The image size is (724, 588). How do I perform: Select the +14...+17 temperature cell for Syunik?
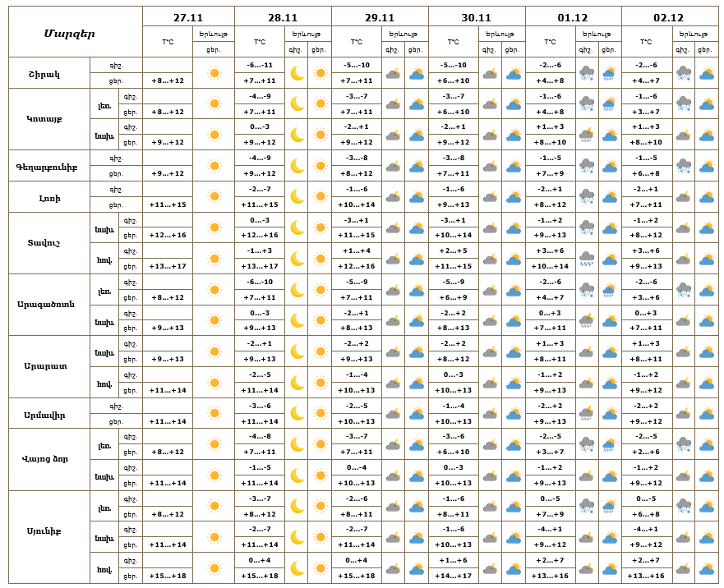453,576
